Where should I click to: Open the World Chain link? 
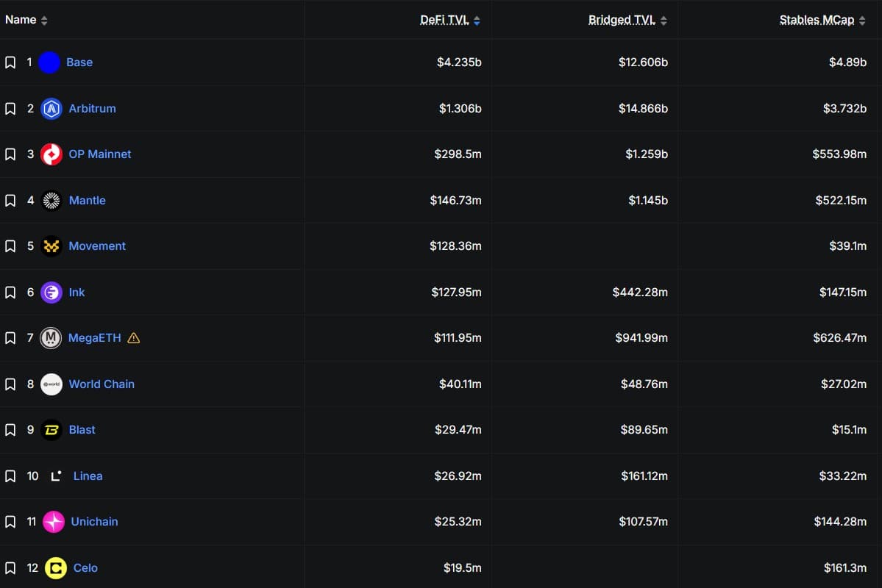point(102,384)
